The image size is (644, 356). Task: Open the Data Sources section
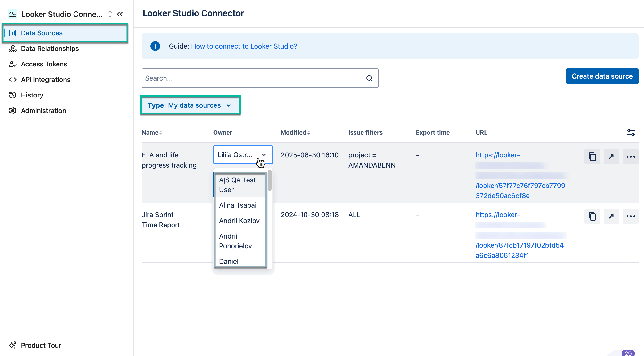[41, 33]
